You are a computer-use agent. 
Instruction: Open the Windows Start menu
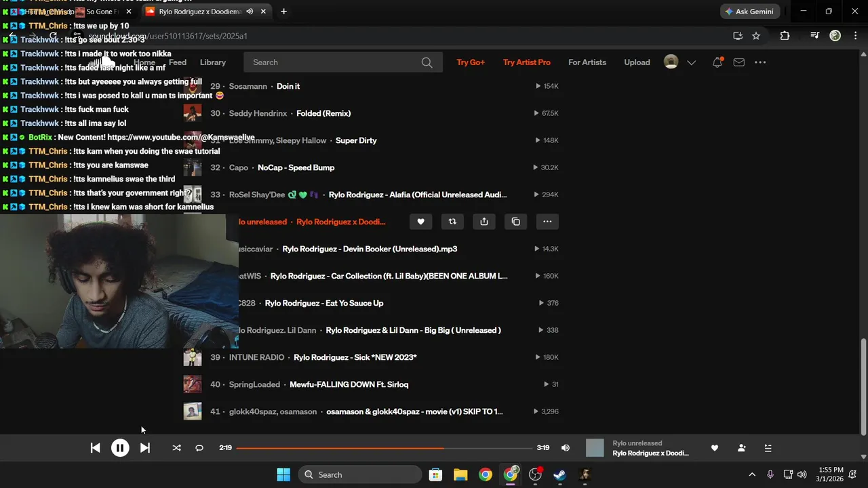283,474
